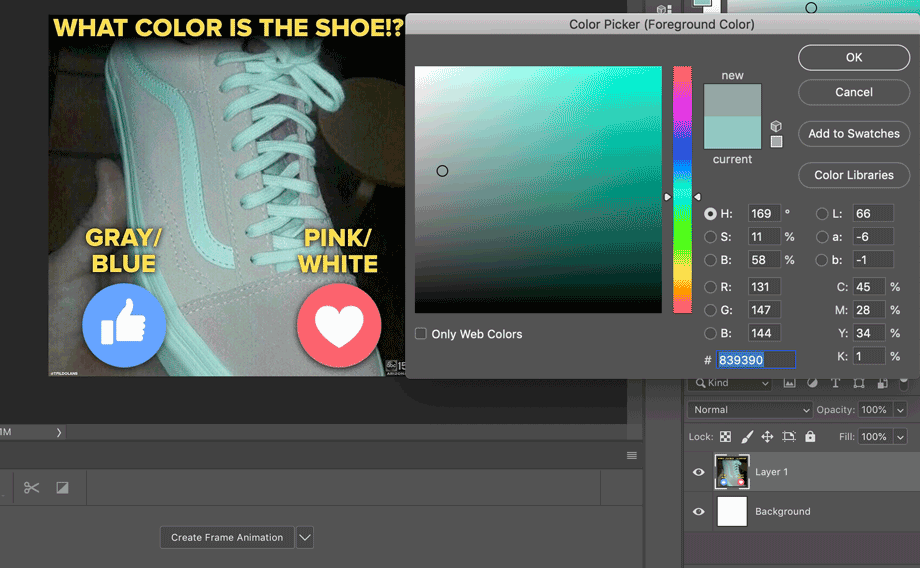Click the Add to Swatches button
Screen dimensions: 920x568
(x=853, y=134)
